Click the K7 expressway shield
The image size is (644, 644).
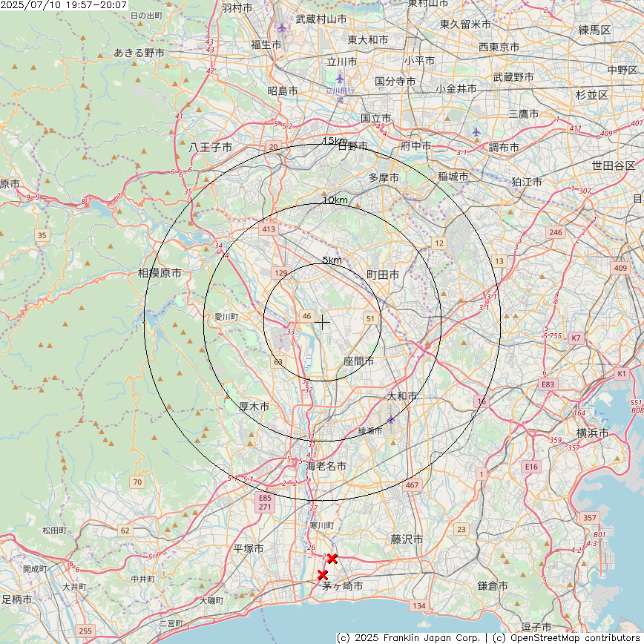click(576, 338)
